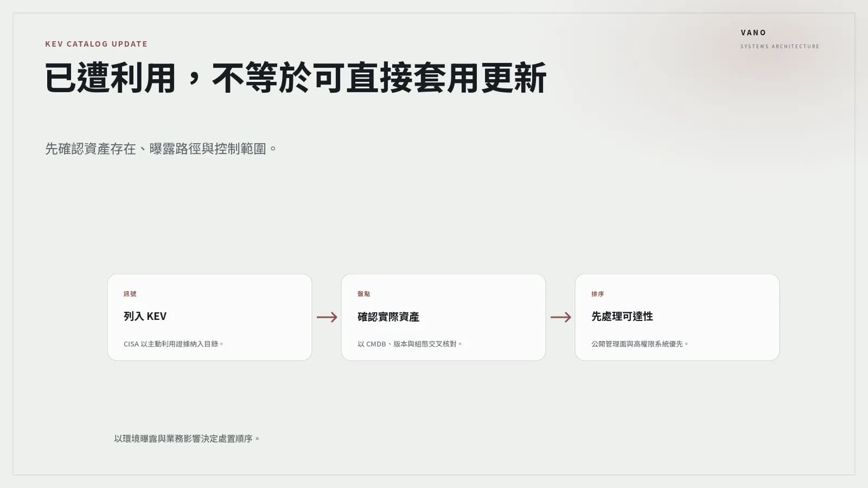Click the text 公開管理面與高權限系統優先
This screenshot has height=488, width=868.
tap(640, 344)
